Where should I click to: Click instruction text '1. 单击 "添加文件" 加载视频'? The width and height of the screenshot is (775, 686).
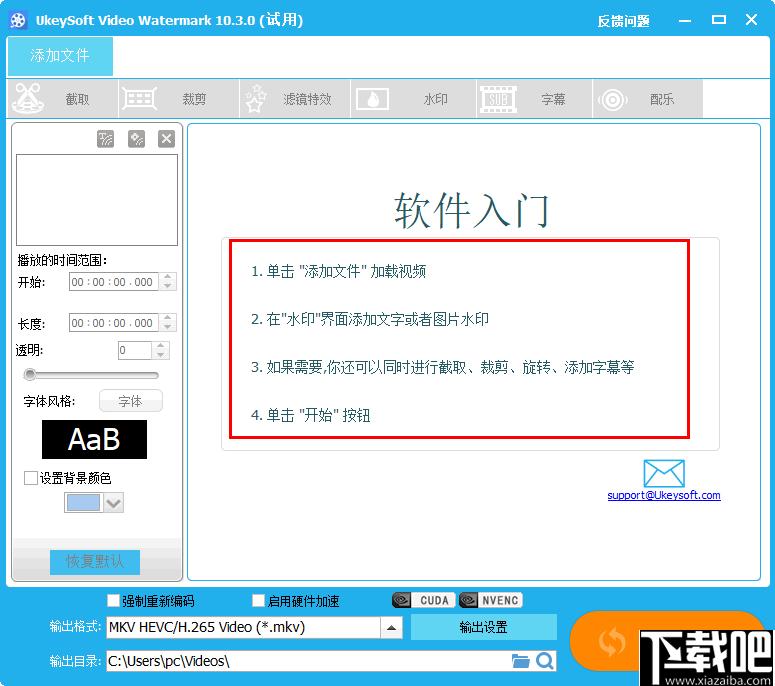[339, 271]
